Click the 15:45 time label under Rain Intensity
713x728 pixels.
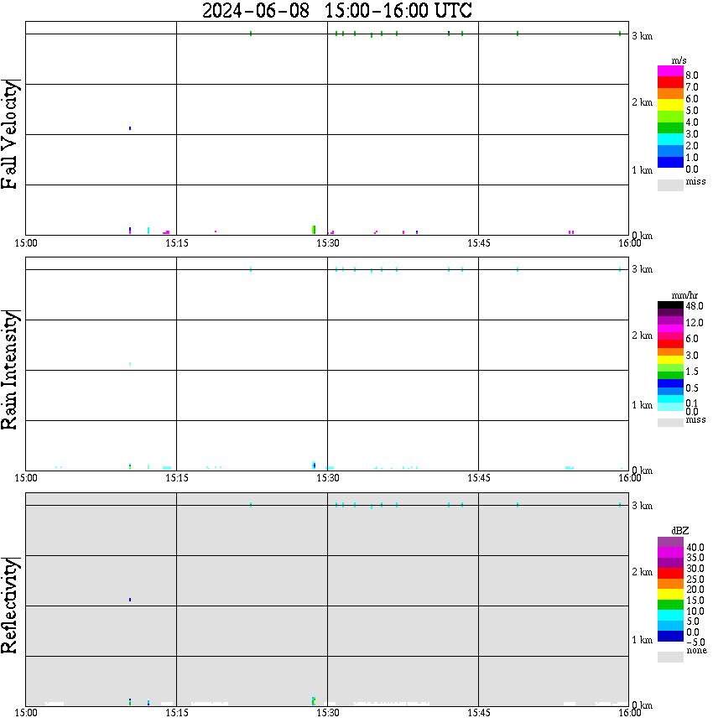[479, 478]
